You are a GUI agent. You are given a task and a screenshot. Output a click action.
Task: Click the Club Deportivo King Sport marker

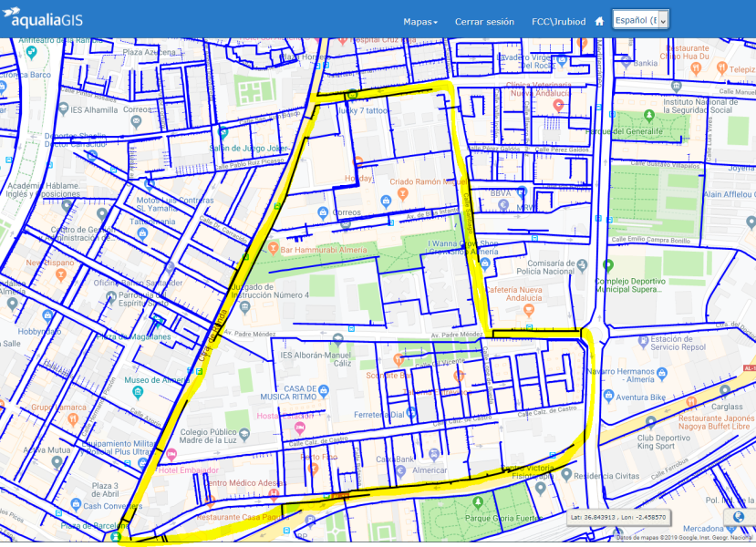click(x=651, y=423)
